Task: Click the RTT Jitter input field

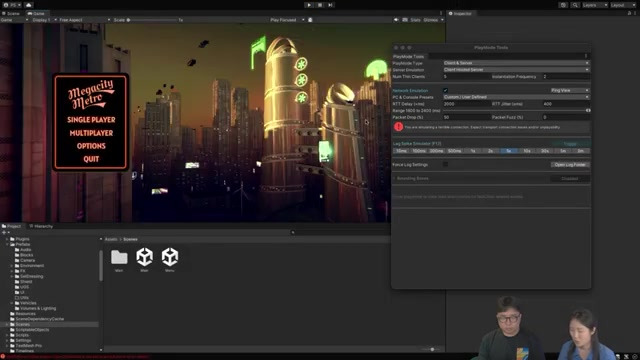Action: point(566,104)
